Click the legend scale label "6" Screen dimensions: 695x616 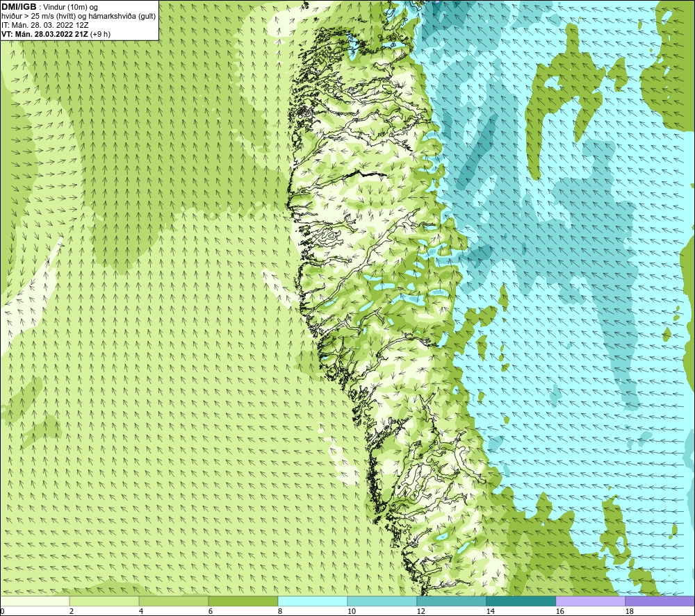[x=211, y=611]
